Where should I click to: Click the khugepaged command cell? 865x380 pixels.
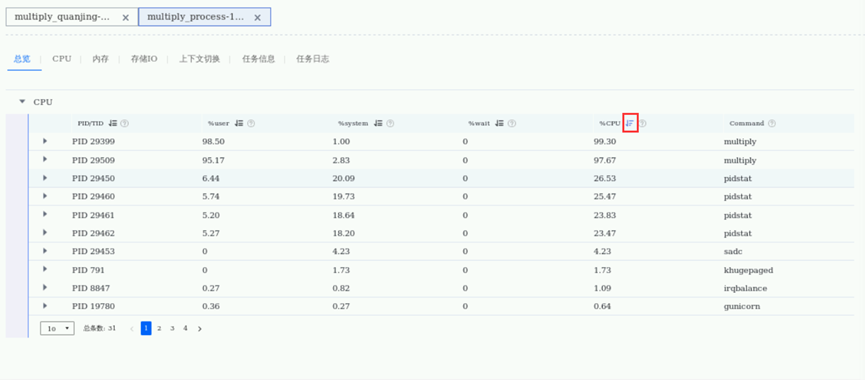tap(749, 270)
